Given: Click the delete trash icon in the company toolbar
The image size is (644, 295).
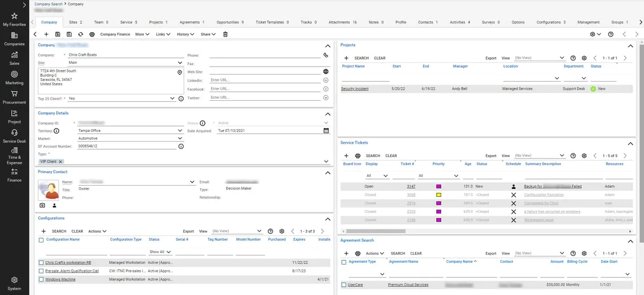Looking at the screenshot, I should [225, 34].
